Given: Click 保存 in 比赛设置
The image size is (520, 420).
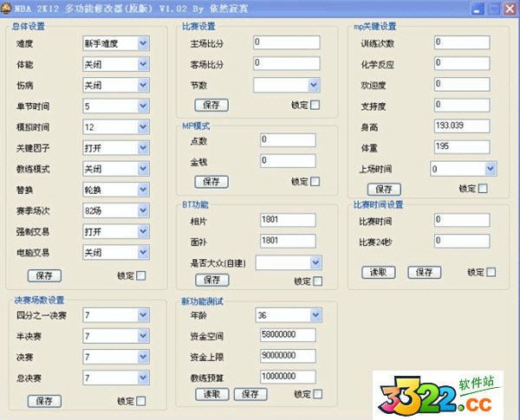Looking at the screenshot, I should pos(211,105).
